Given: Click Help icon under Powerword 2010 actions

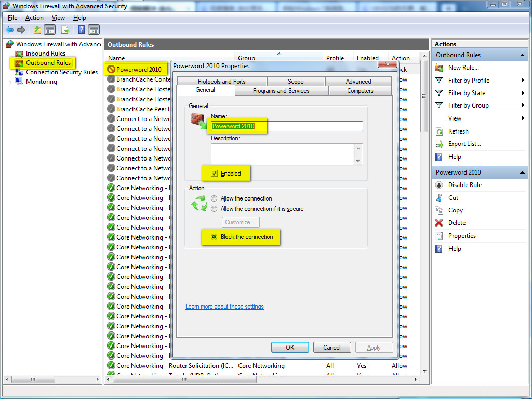Looking at the screenshot, I should point(439,249).
